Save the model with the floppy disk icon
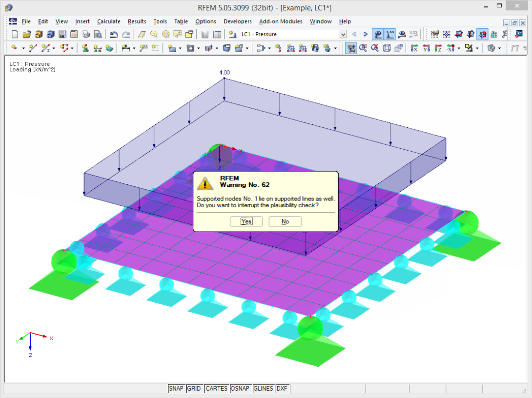The image size is (532, 398). 62,34
